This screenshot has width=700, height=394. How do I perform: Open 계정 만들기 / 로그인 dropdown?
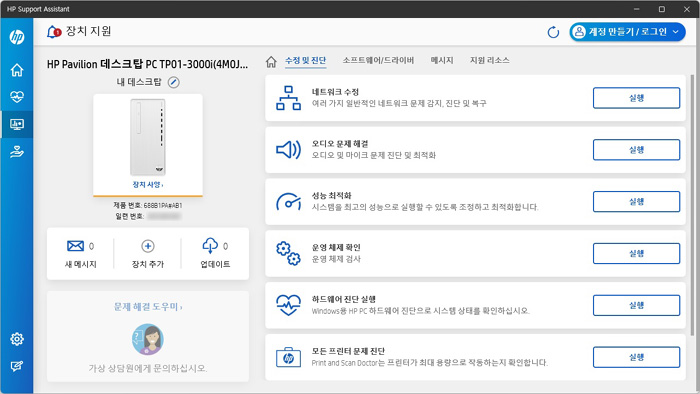[627, 32]
